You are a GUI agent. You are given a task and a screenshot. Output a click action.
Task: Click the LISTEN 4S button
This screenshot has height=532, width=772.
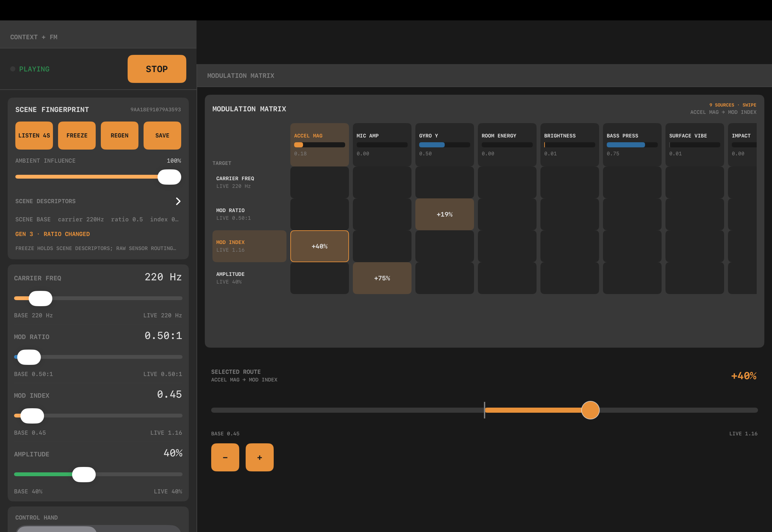click(x=34, y=136)
